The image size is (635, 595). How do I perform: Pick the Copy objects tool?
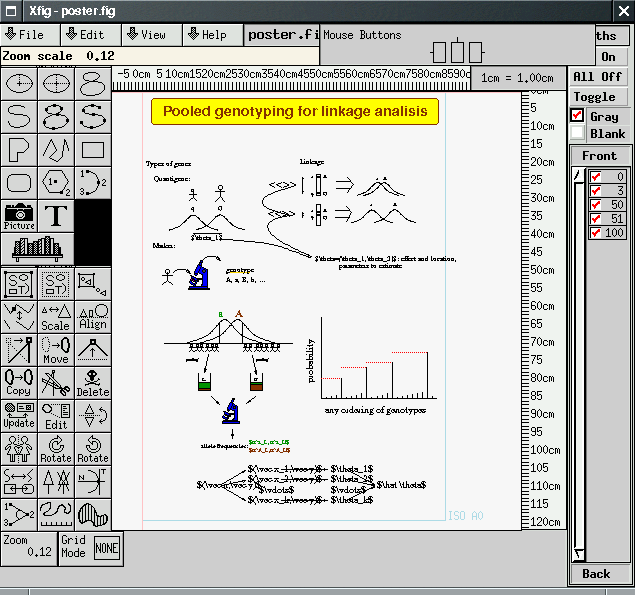19,383
